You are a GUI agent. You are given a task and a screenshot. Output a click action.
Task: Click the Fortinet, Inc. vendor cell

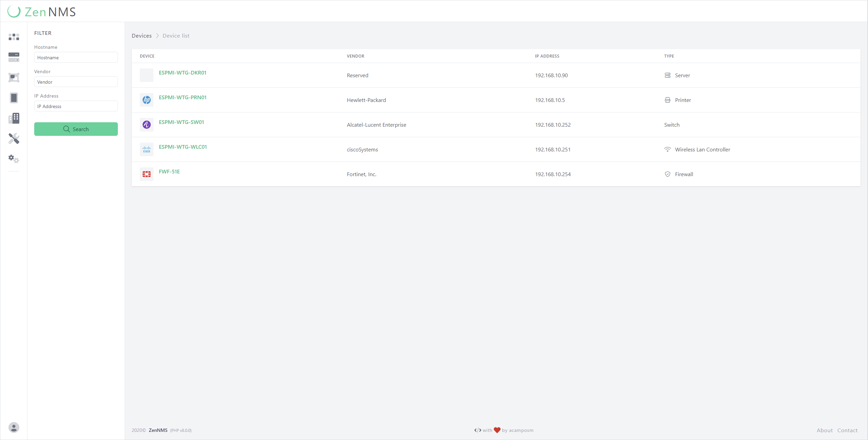362,174
